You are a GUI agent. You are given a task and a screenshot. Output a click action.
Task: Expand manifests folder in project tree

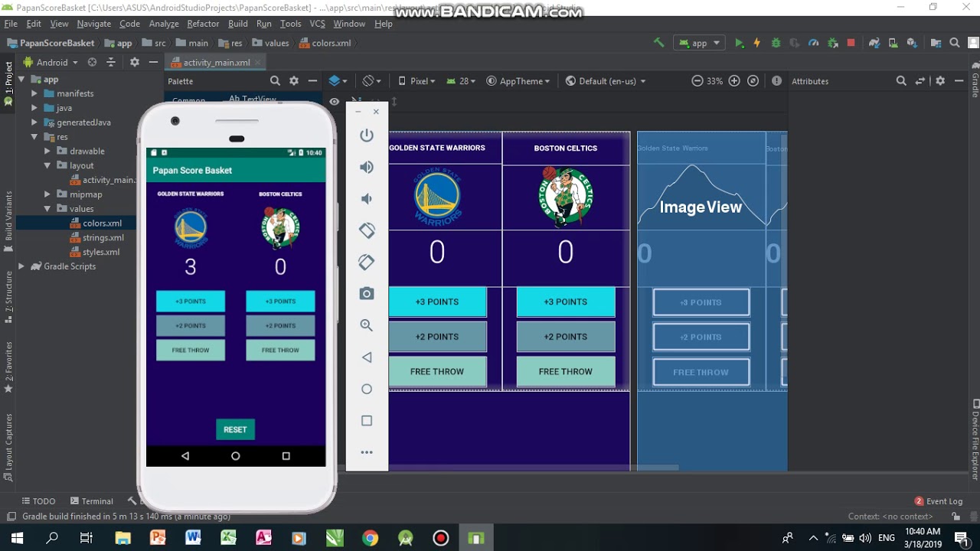34,93
